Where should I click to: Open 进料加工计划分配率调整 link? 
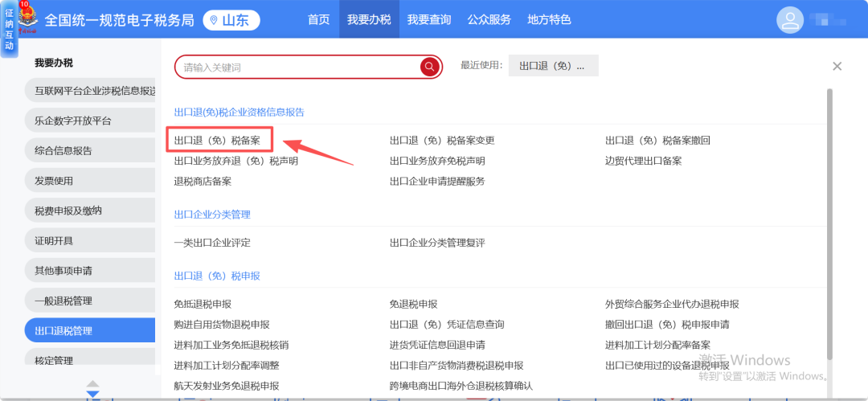click(227, 365)
